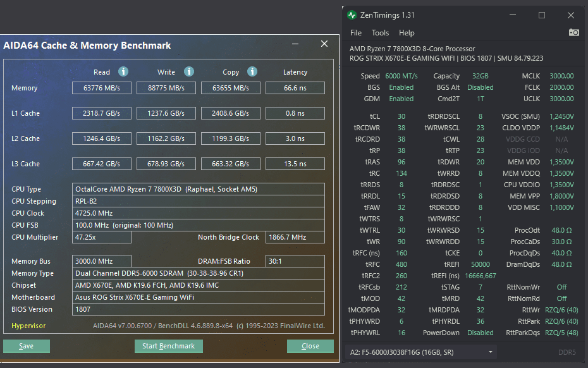Click the BIOS Version 1807 field
This screenshot has width=588, height=368.
tap(199, 309)
